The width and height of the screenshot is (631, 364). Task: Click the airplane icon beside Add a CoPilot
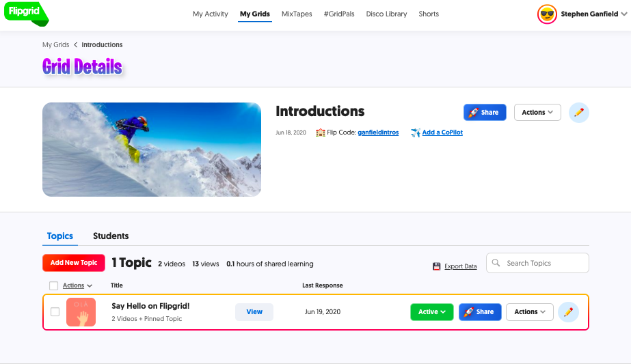click(415, 132)
